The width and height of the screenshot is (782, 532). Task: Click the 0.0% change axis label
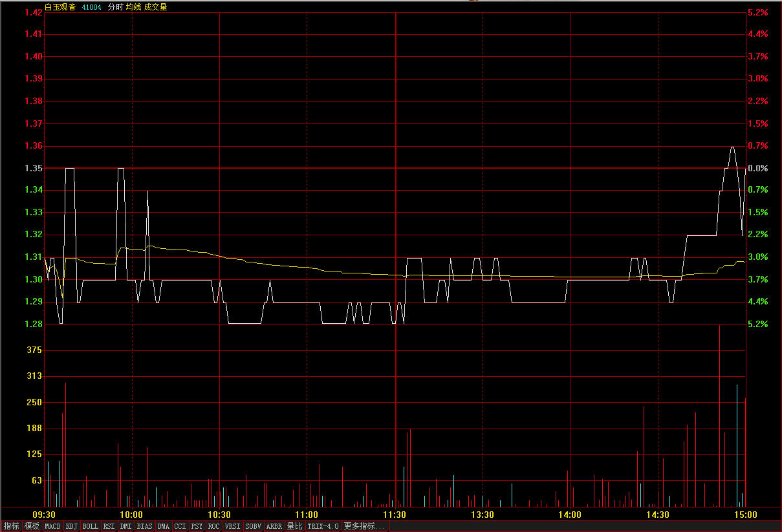757,168
